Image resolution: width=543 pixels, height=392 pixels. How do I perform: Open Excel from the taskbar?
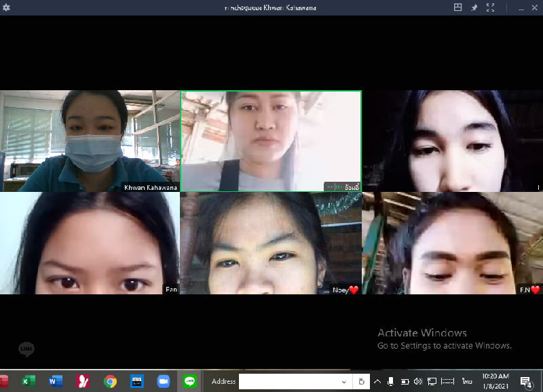point(29,381)
